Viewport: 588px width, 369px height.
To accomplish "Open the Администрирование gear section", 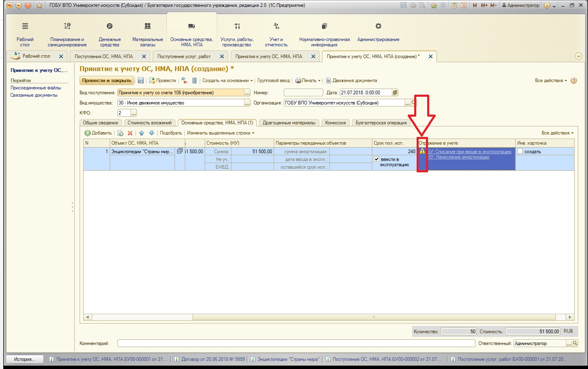I will [x=378, y=32].
